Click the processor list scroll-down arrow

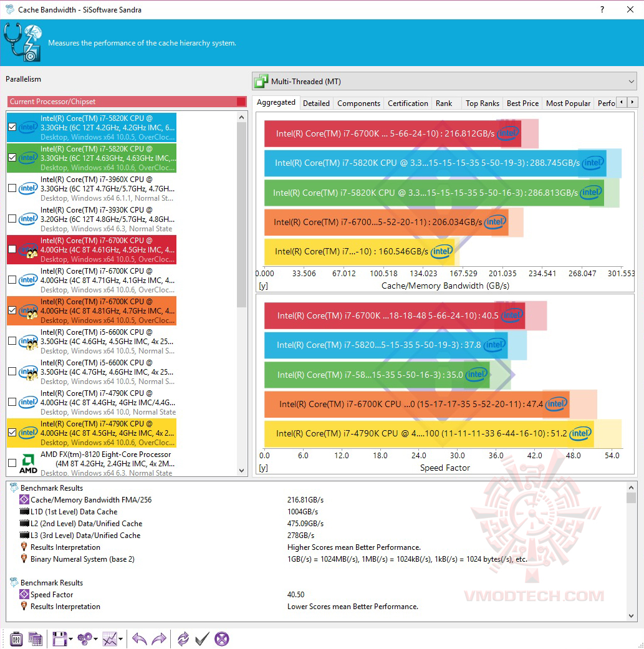pos(242,471)
